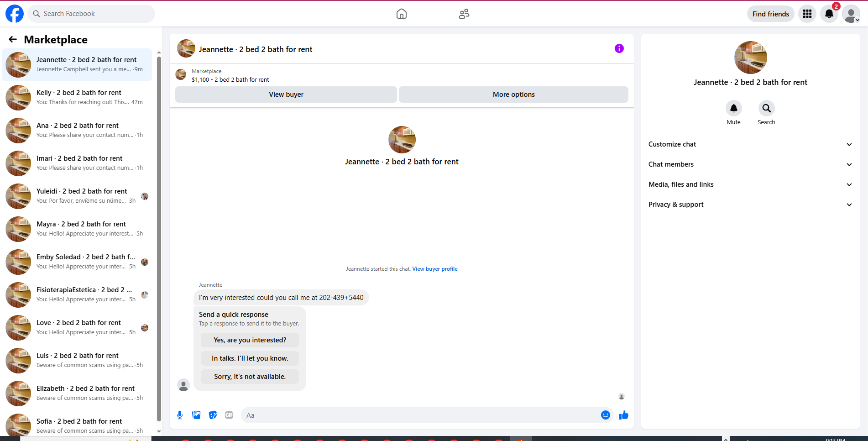Image resolution: width=868 pixels, height=441 pixels.
Task: Click the View buyer button
Action: [x=286, y=94]
